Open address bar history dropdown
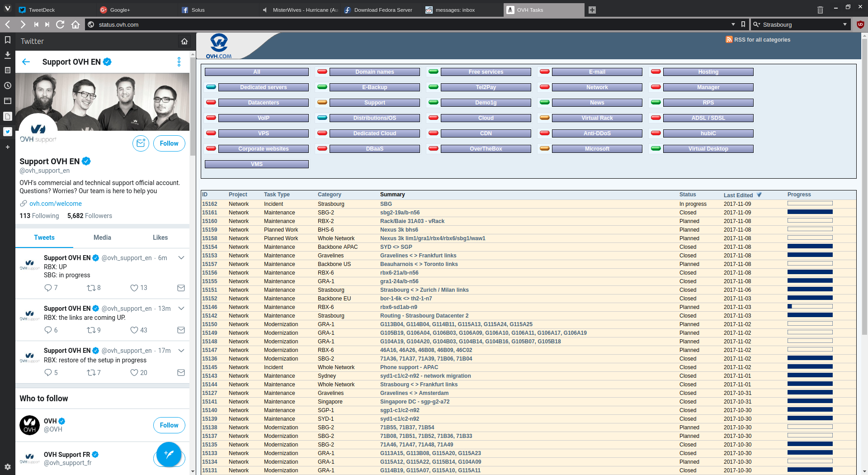 [733, 24]
